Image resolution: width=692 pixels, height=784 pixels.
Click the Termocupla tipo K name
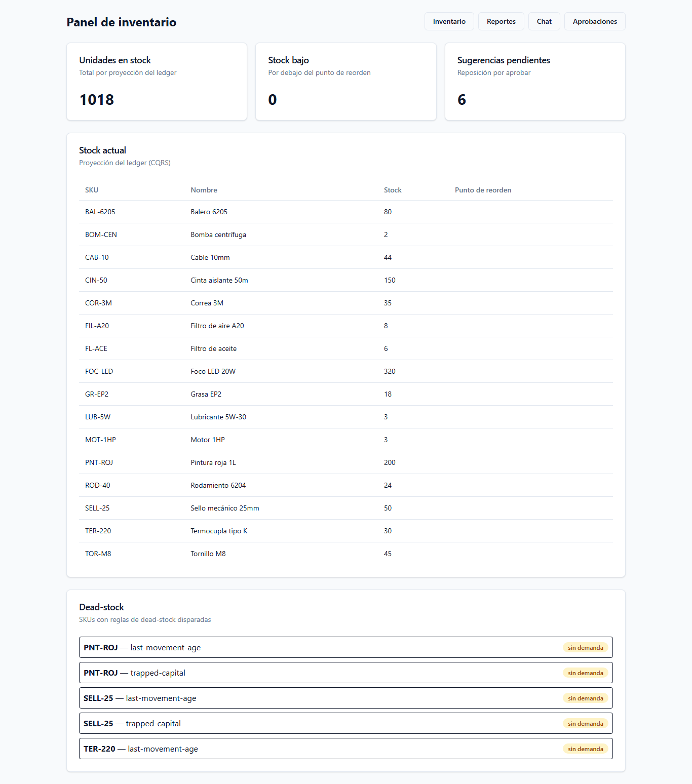219,531
